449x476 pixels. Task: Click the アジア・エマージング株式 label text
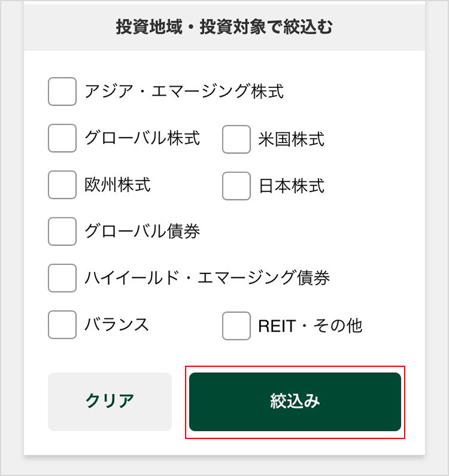[184, 92]
